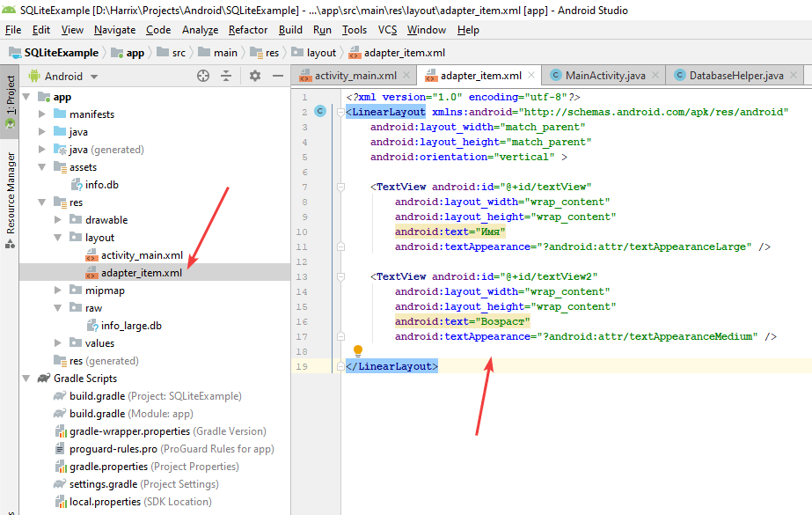Click the res breadcrumb in navigation bar
812x515 pixels.
click(x=272, y=53)
